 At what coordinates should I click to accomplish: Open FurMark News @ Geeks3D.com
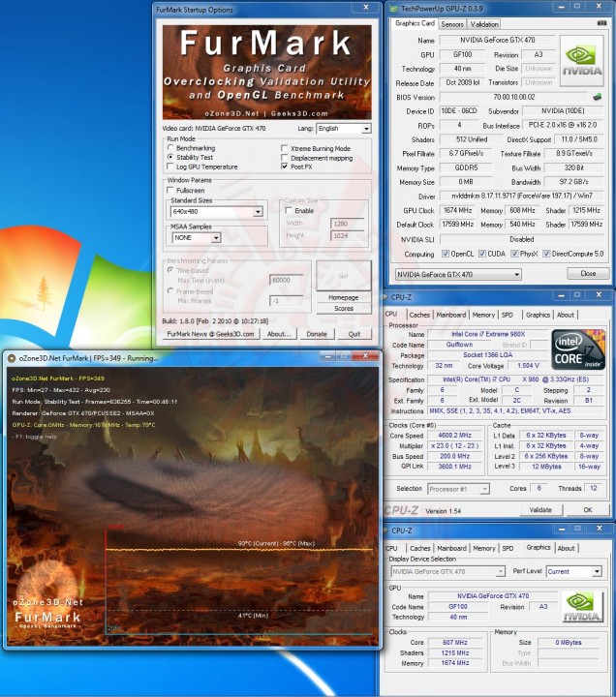point(210,334)
